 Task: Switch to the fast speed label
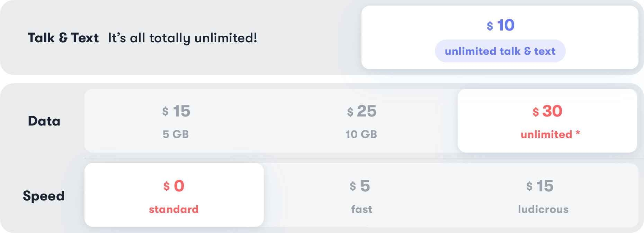coord(361,209)
